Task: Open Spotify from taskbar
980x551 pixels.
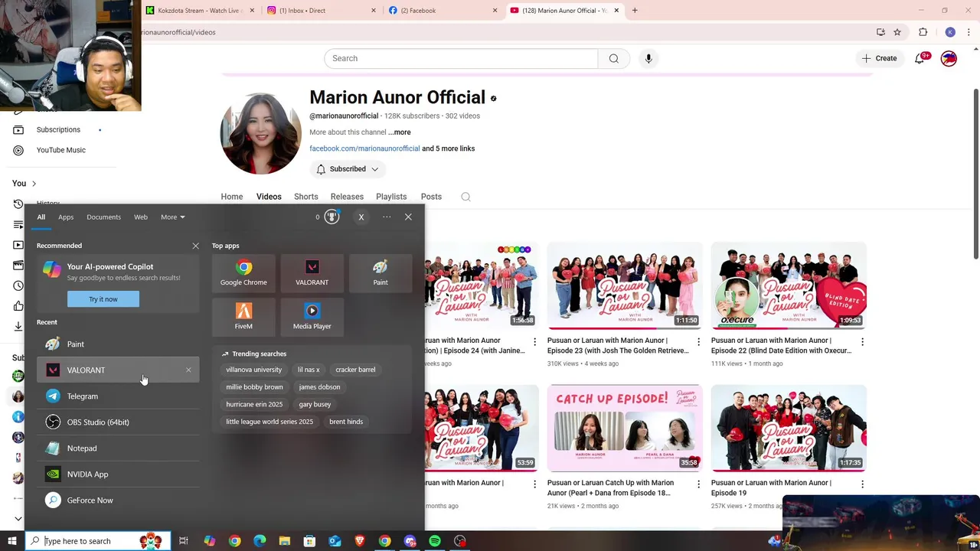Action: pos(435,541)
